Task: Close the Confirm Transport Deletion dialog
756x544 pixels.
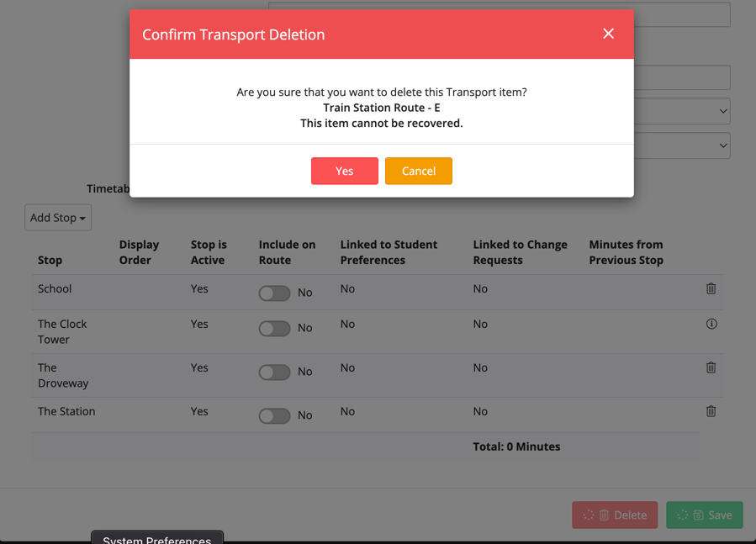Action: click(608, 34)
